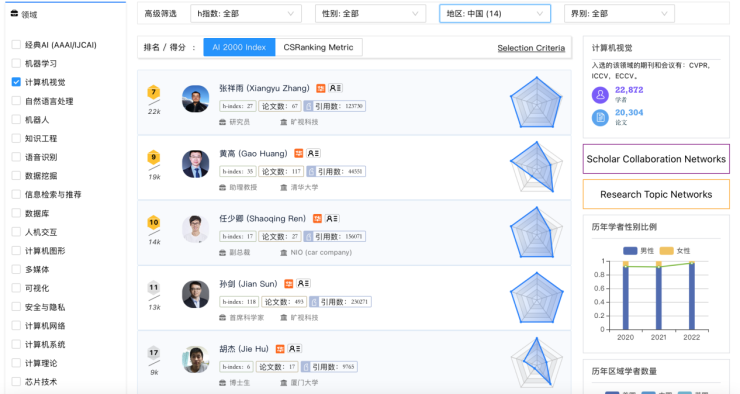
Task: Expand the 性别 filter dropdown
Action: (x=370, y=14)
